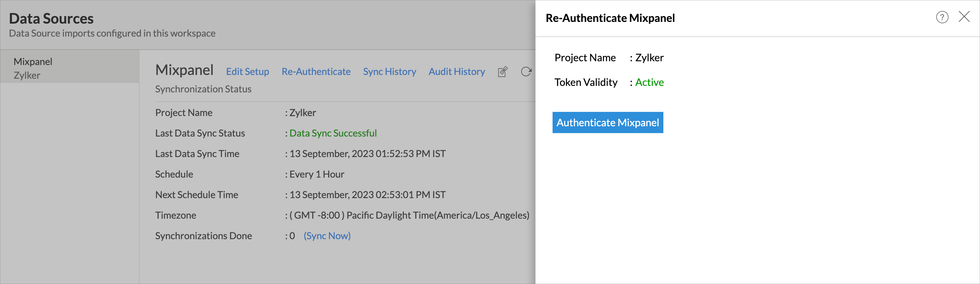Click the Mixpanel heading in details pane

[x=184, y=70]
